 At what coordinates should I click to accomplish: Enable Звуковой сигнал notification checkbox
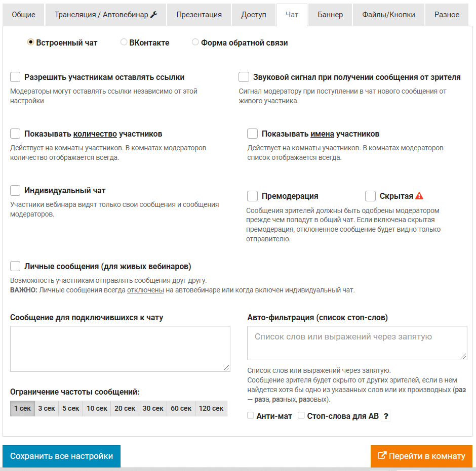(244, 77)
